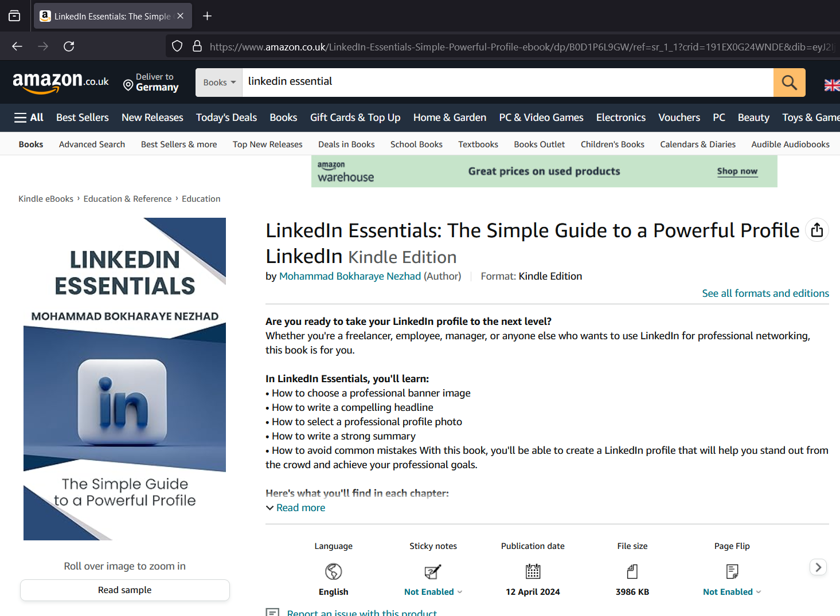This screenshot has width=840, height=616.
Task: Click the book cover image
Action: pyautogui.click(x=124, y=379)
